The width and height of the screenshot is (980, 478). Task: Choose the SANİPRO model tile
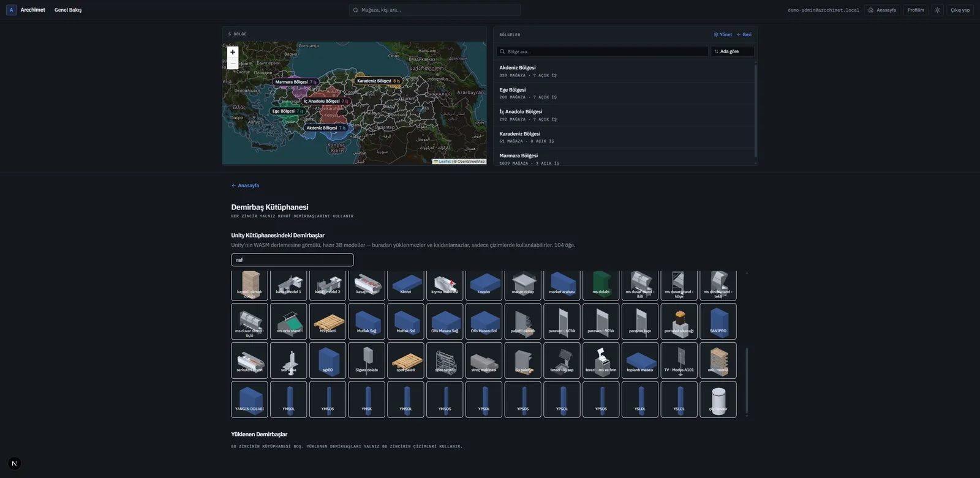pos(718,321)
